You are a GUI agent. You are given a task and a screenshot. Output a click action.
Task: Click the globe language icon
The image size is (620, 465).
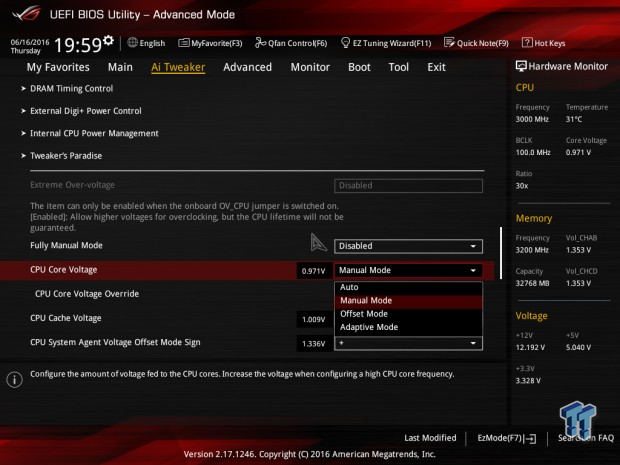pos(132,42)
